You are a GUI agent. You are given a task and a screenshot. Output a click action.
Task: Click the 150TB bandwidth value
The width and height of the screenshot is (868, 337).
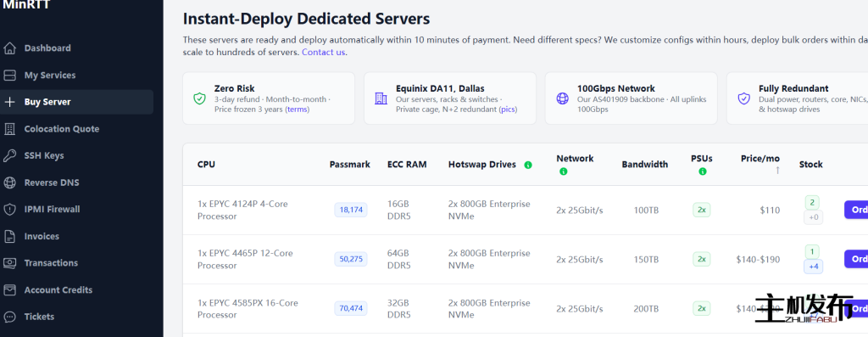pos(647,260)
